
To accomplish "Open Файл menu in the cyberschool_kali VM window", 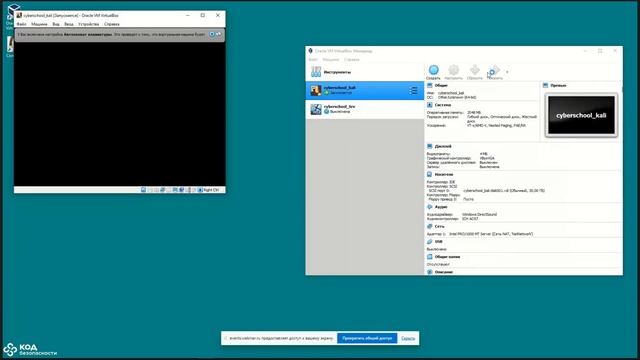I will pyautogui.click(x=22, y=24).
